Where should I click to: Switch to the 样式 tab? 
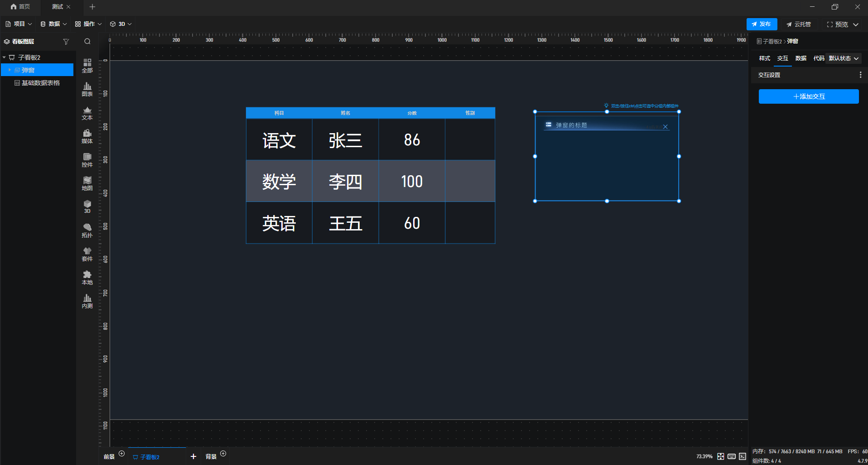coord(765,58)
